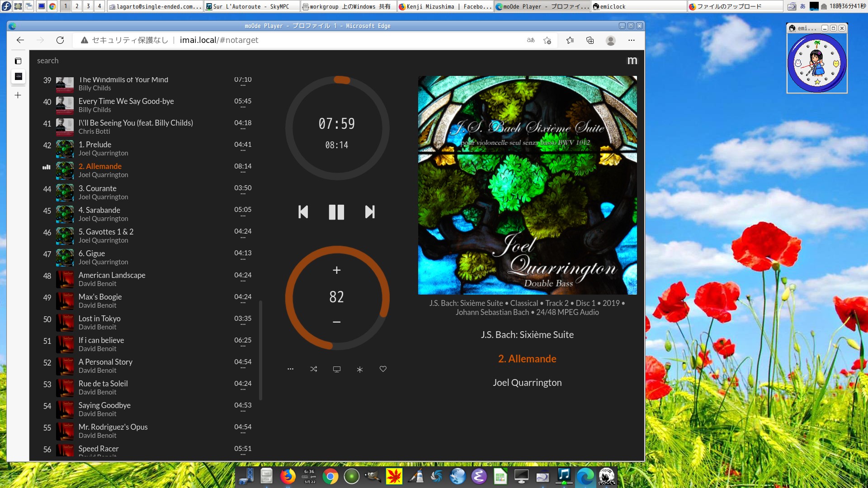Pause the currently playing track
The image size is (868, 488).
[336, 212]
